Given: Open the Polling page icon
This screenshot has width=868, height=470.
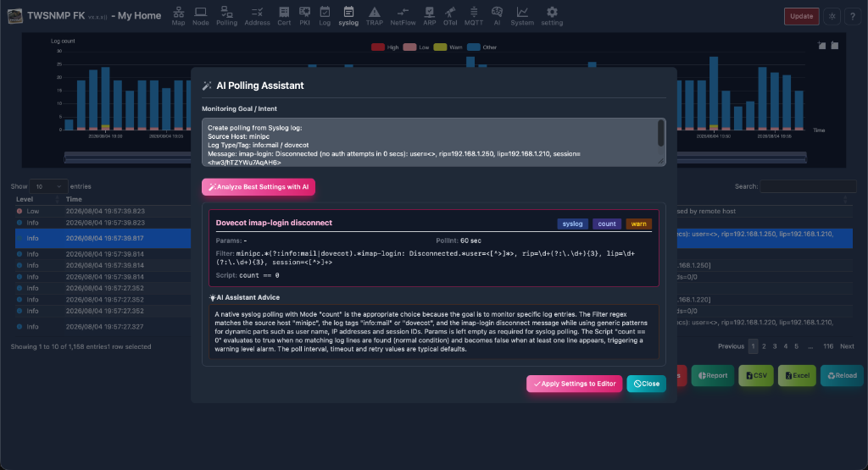Looking at the screenshot, I should (226, 15).
